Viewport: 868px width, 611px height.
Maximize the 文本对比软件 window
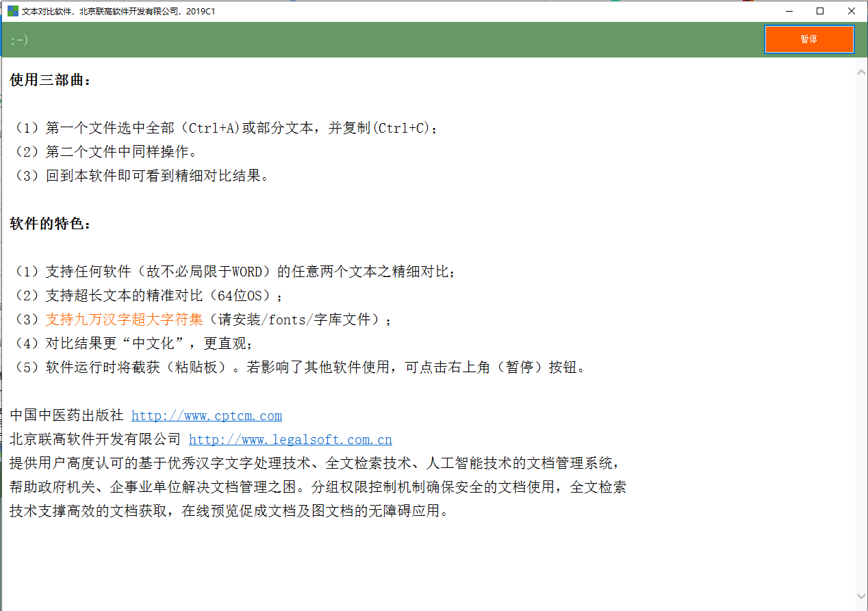(x=820, y=11)
